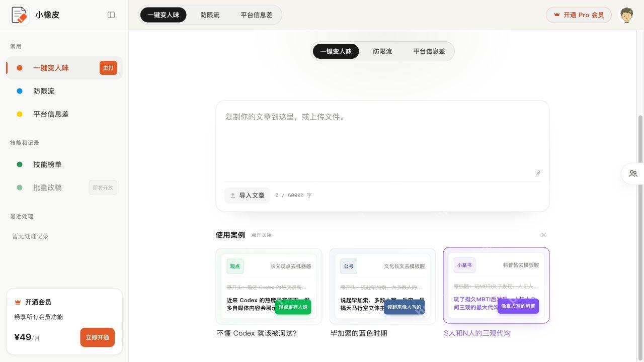Open the header tab 平台信息差
This screenshot has width=644, height=362.
point(257,15)
